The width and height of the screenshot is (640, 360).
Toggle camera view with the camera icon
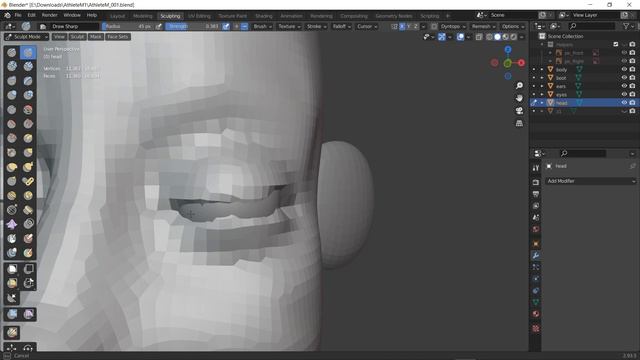point(519,111)
